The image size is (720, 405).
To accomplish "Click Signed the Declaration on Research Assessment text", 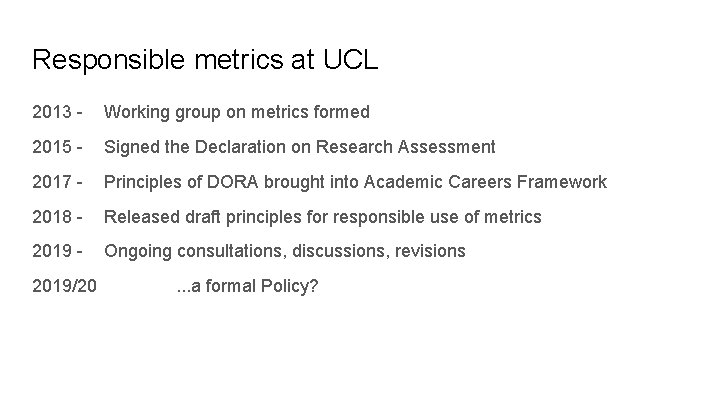I will (x=299, y=147).
